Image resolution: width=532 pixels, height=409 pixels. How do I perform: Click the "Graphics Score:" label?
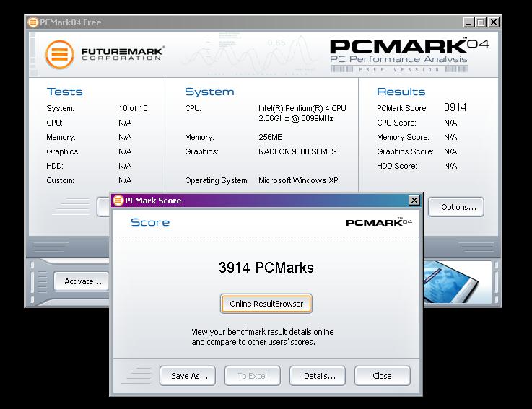tap(405, 151)
